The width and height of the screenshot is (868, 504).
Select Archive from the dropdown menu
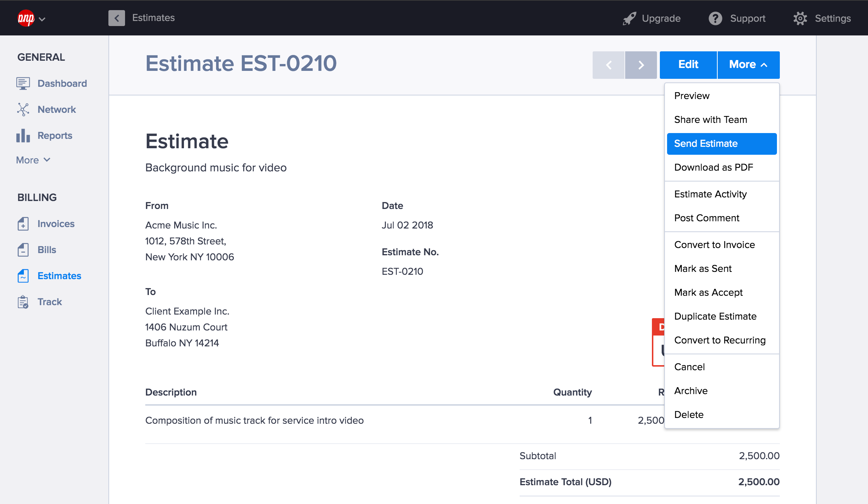pyautogui.click(x=691, y=390)
